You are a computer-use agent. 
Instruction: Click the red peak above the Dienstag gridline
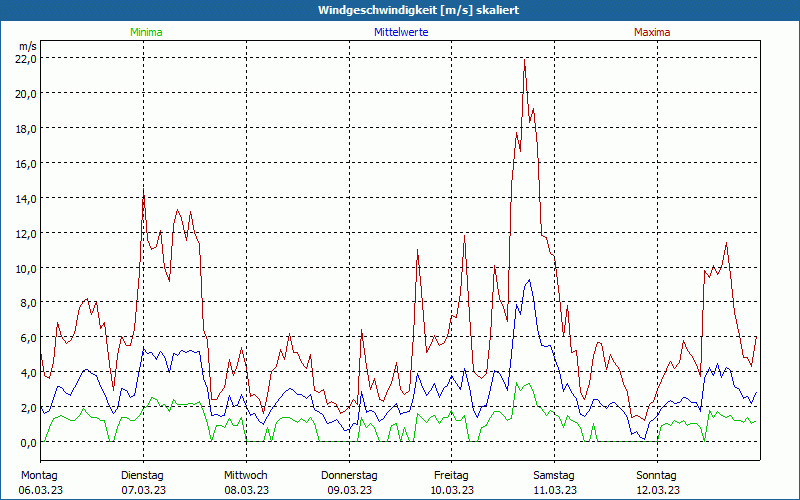pos(143,191)
